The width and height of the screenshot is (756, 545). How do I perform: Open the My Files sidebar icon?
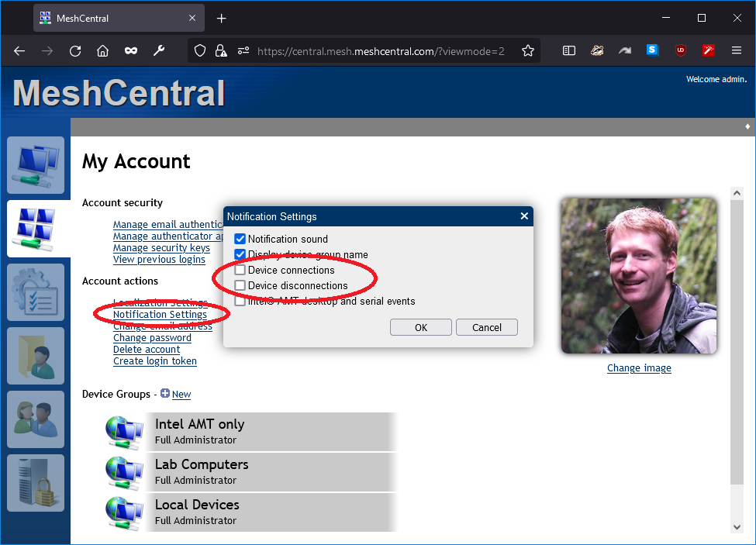(x=36, y=356)
